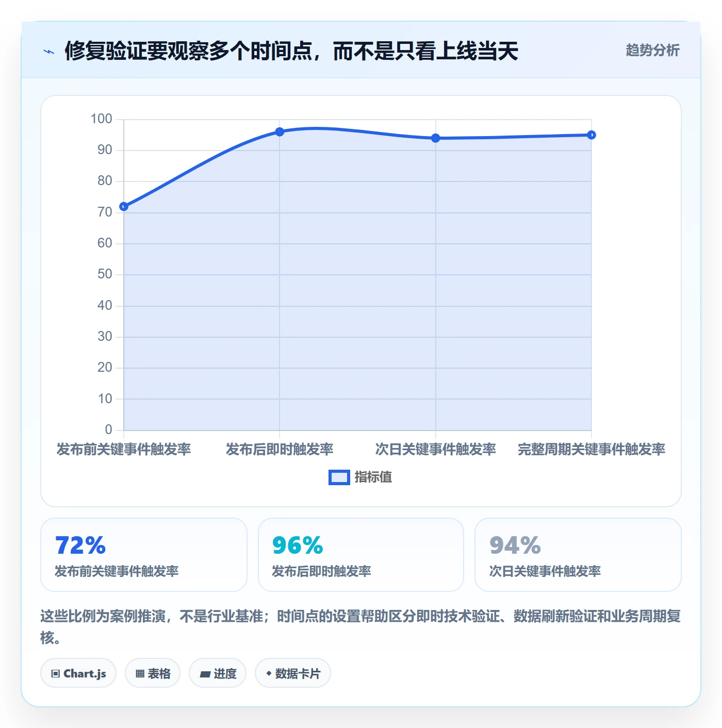Open the 72% 发布前关键事件触发率 card
The image size is (722, 728).
[x=144, y=555]
